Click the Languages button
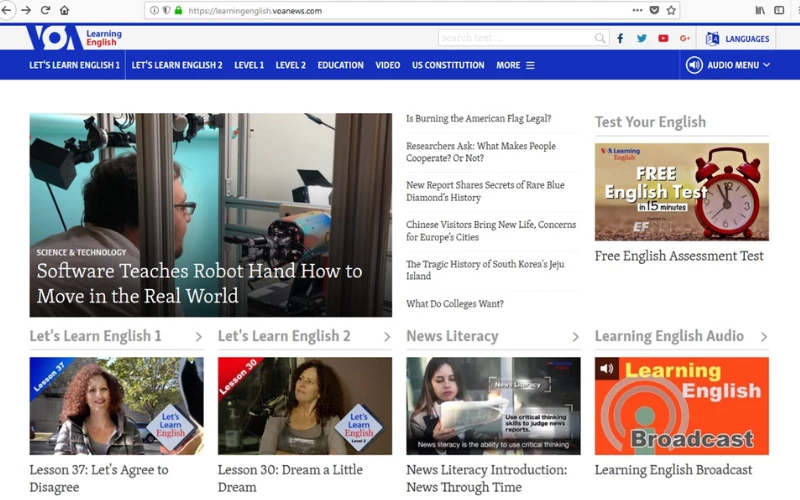Screen dimensions: 800x500 pyautogui.click(x=737, y=39)
